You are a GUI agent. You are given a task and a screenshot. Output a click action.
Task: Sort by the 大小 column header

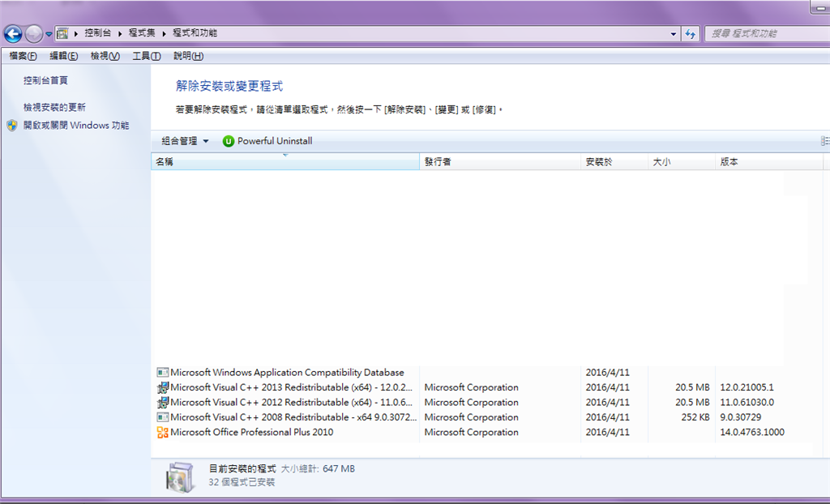pyautogui.click(x=682, y=161)
